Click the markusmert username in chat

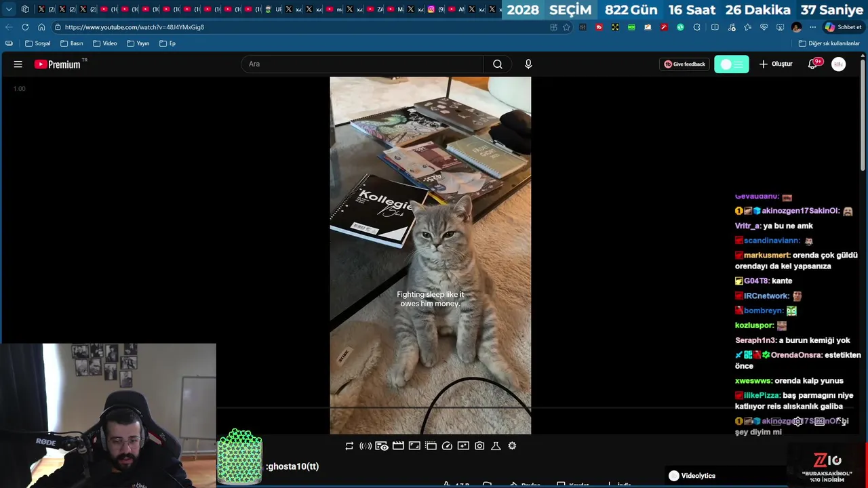pyautogui.click(x=767, y=256)
